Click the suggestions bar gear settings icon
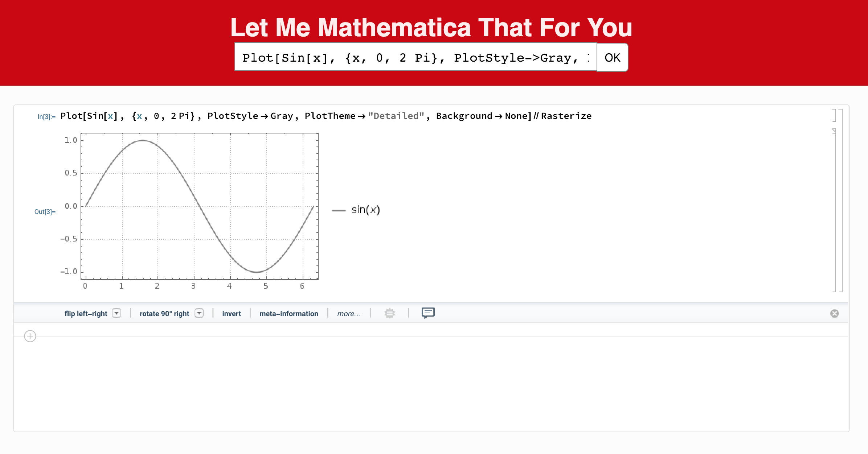The height and width of the screenshot is (454, 868). point(389,313)
